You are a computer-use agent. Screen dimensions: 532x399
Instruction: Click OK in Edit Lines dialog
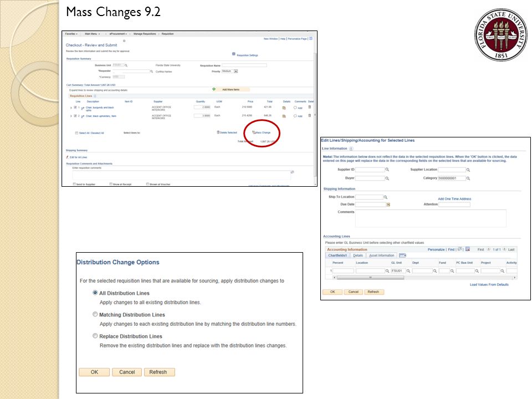(x=332, y=292)
